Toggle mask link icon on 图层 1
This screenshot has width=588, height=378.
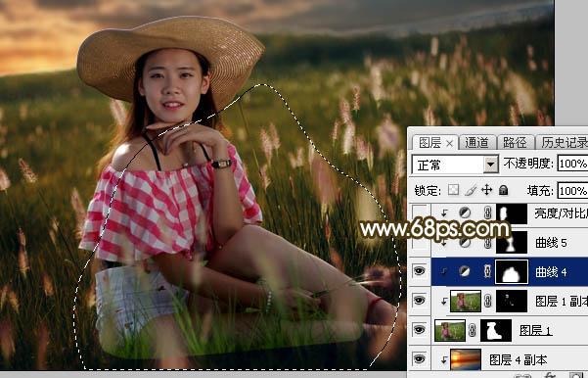pyautogui.click(x=473, y=330)
